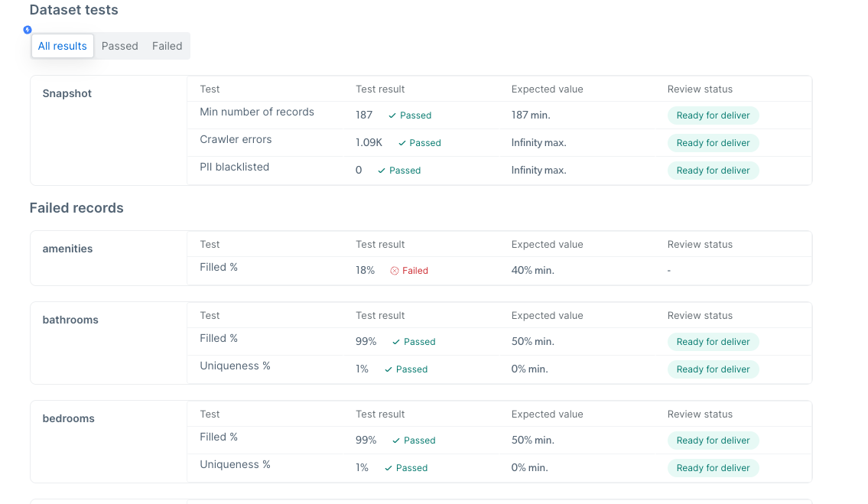Screen dimensions: 868x504
Task: Click Ready for deliver for Min number of records
Action: click(x=713, y=115)
